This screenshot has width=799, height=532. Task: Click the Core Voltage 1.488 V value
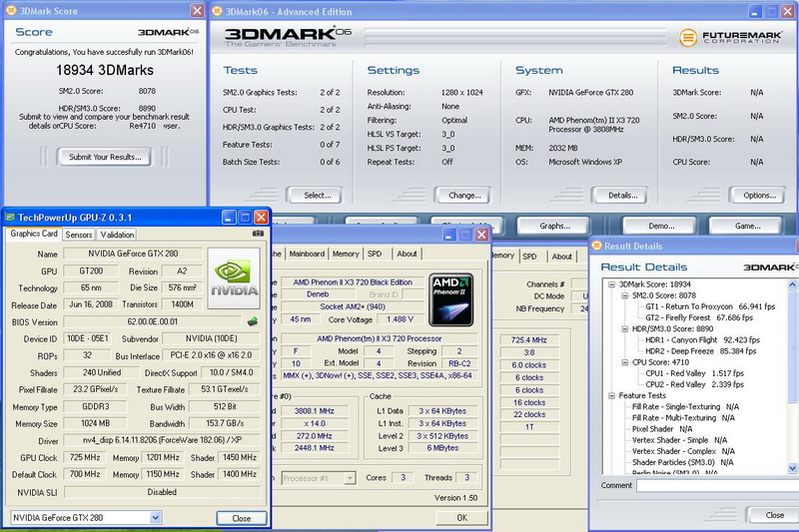coord(399,319)
